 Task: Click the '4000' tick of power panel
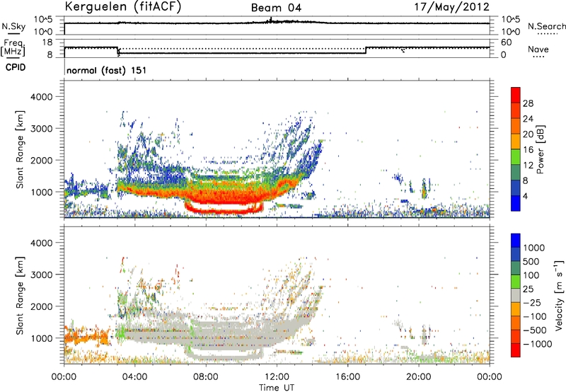tap(41, 97)
